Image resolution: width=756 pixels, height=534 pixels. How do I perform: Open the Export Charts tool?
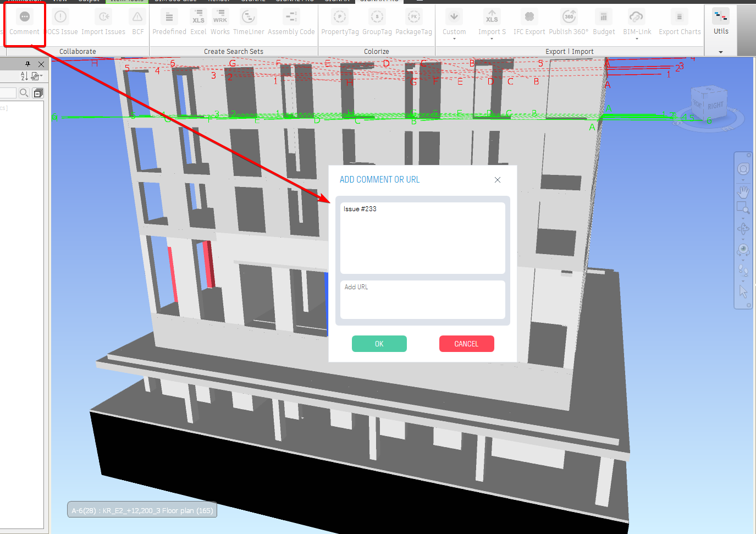[x=680, y=23]
